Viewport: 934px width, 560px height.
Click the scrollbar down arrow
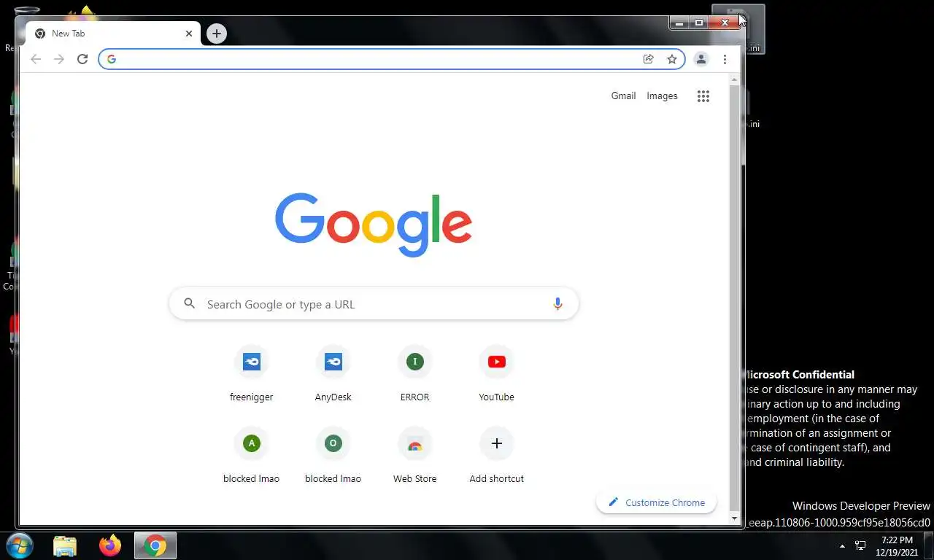735,518
